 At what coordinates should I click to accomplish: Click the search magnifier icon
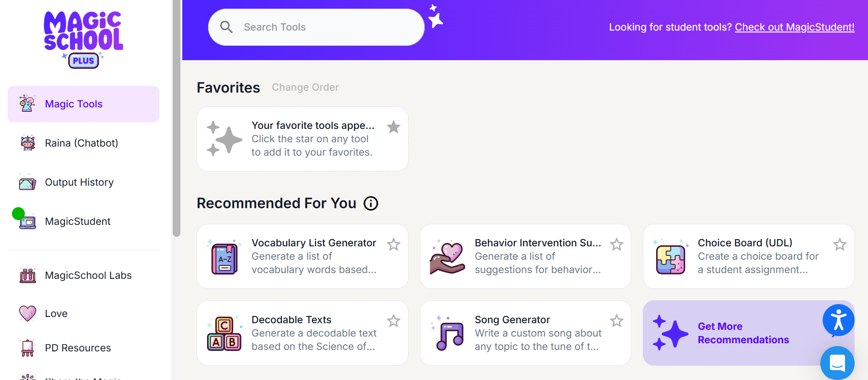click(x=226, y=27)
